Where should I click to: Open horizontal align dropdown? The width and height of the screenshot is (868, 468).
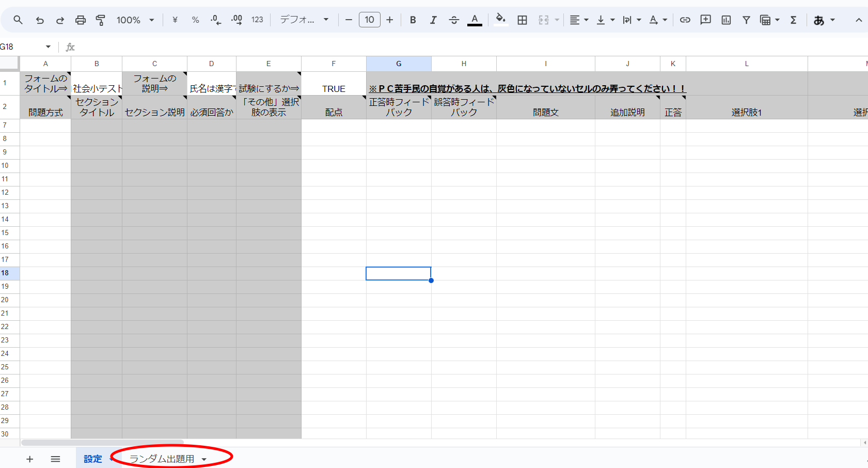[x=579, y=20]
